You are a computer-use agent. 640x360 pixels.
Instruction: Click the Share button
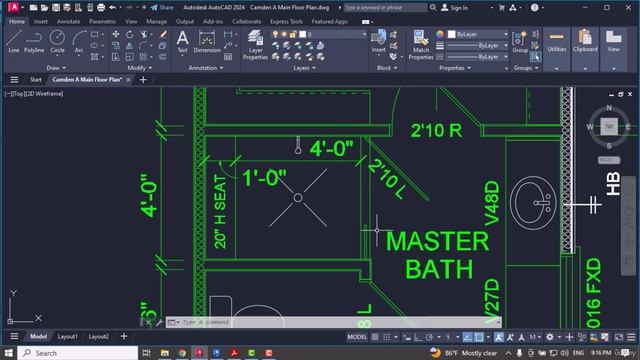(x=162, y=7)
